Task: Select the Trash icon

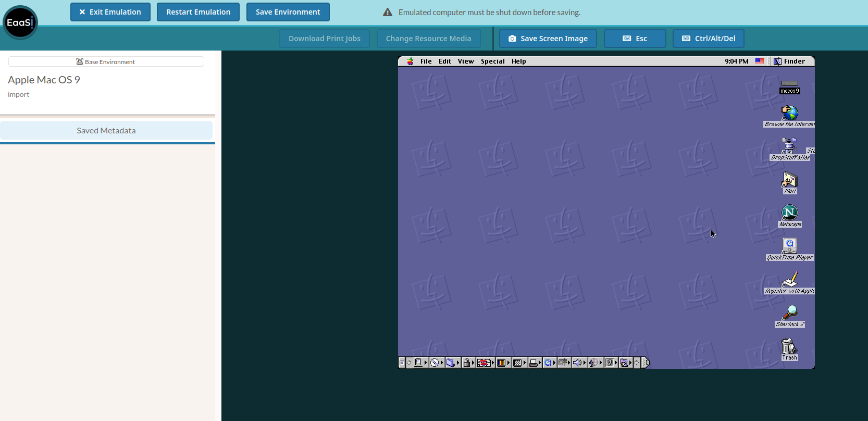Action: point(789,350)
